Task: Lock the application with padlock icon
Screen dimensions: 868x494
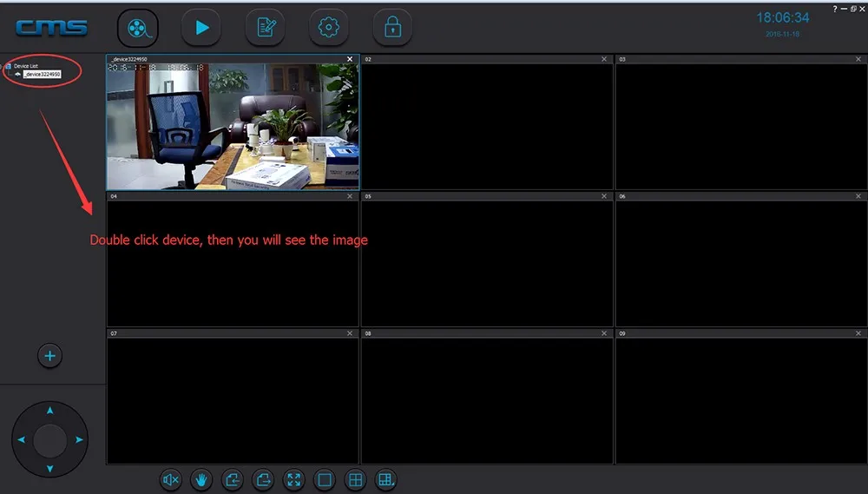Action: click(392, 28)
